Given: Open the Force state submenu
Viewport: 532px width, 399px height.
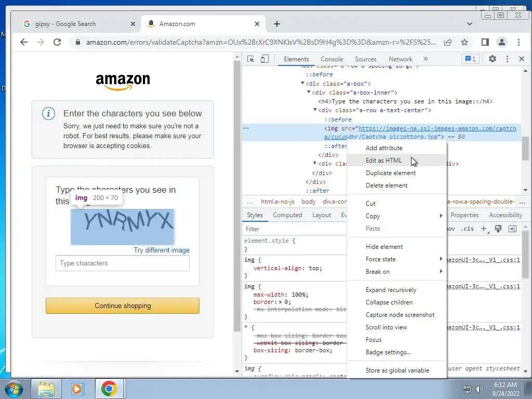Looking at the screenshot, I should 397,259.
